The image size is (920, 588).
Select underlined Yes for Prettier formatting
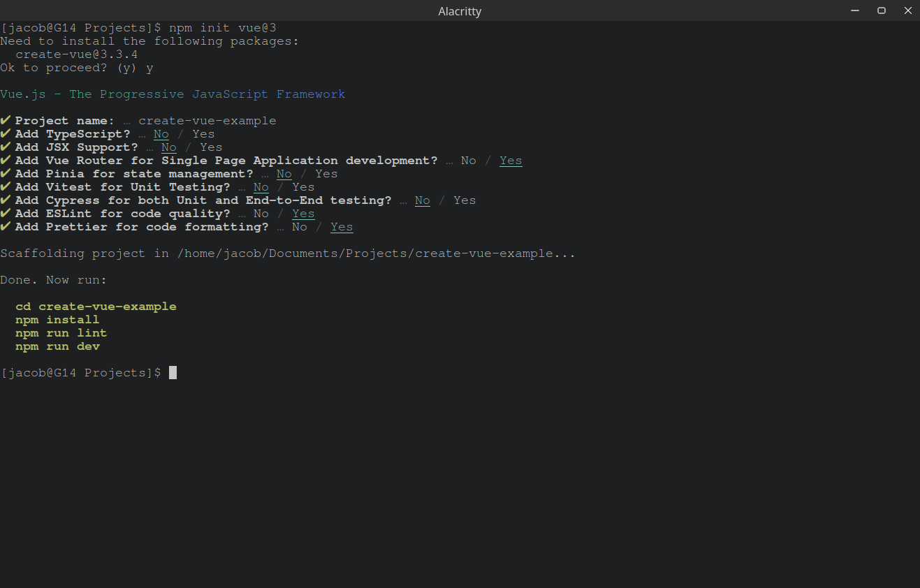(x=342, y=227)
